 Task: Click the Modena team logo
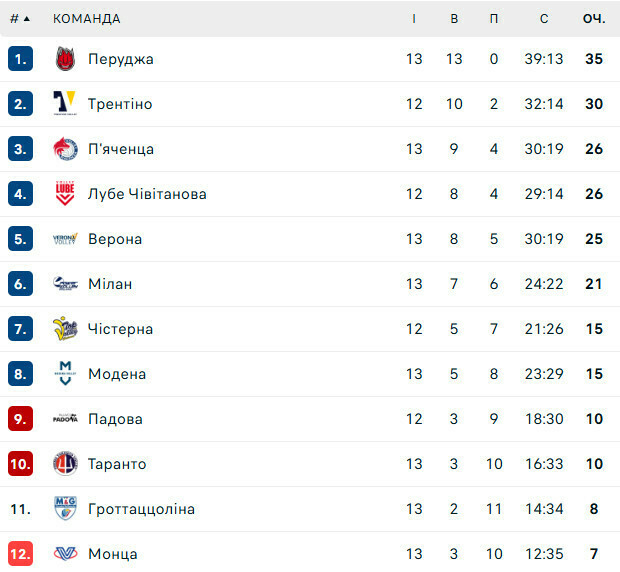[65, 374]
